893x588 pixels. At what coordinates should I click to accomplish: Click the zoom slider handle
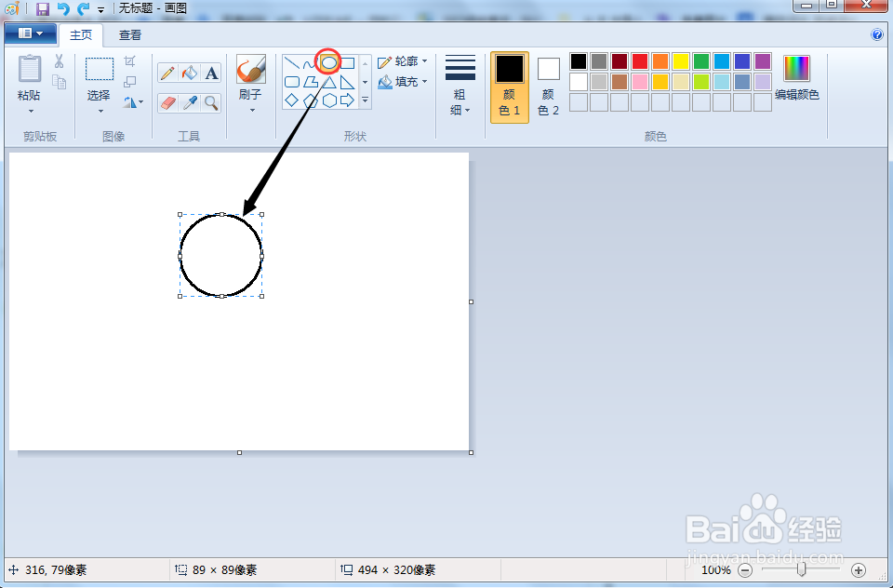click(801, 569)
